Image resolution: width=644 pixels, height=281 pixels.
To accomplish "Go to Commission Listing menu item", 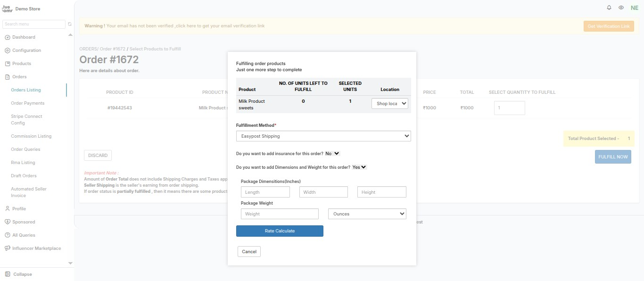I will [31, 136].
